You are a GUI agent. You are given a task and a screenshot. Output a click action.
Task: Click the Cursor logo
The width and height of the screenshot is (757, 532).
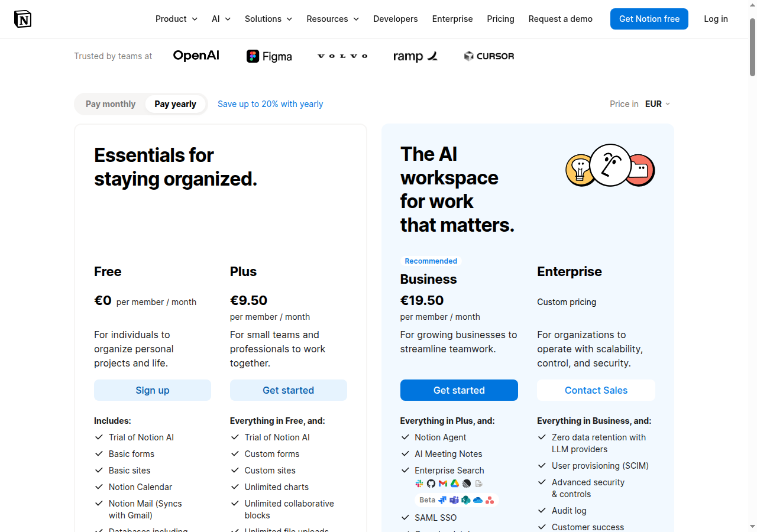click(489, 56)
